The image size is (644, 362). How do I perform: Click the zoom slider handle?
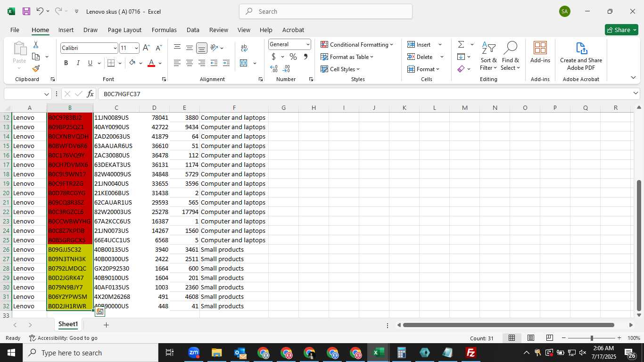click(x=592, y=338)
